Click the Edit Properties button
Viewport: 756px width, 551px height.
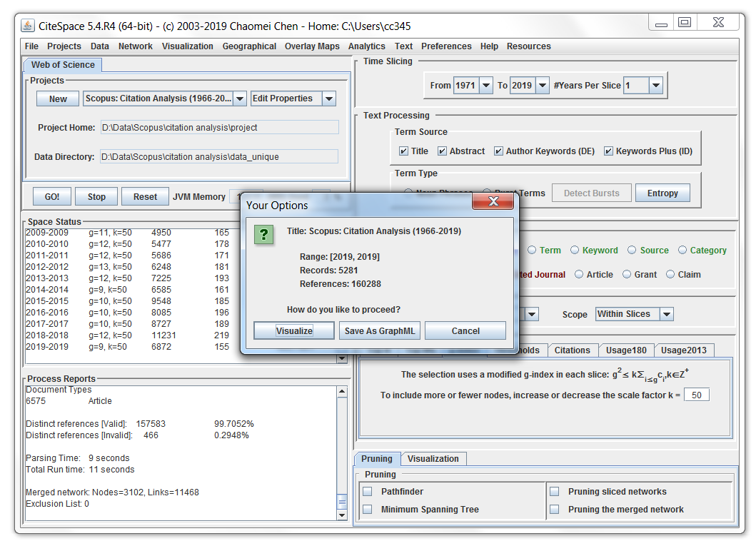click(287, 98)
